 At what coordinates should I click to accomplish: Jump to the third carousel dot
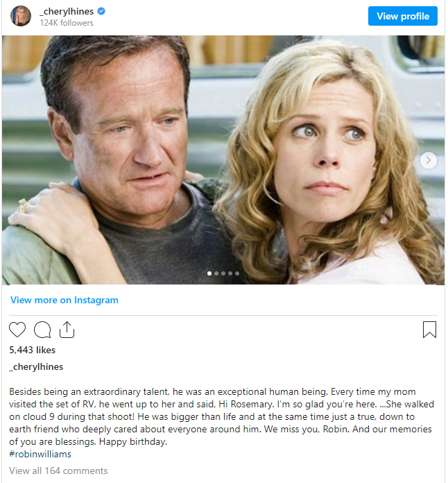(x=223, y=273)
